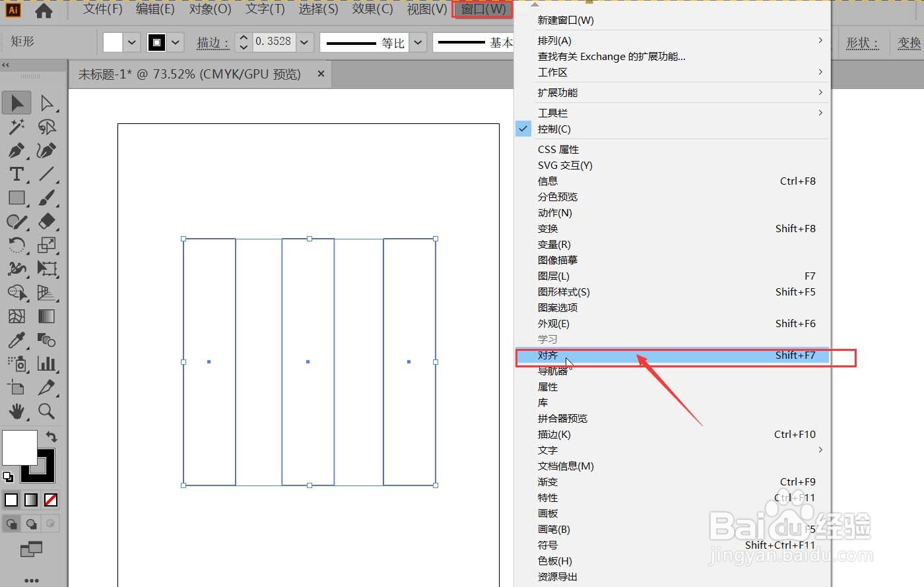Expand the 工作区 submenu
Image resolution: width=924 pixels, height=587 pixels.
coord(672,73)
